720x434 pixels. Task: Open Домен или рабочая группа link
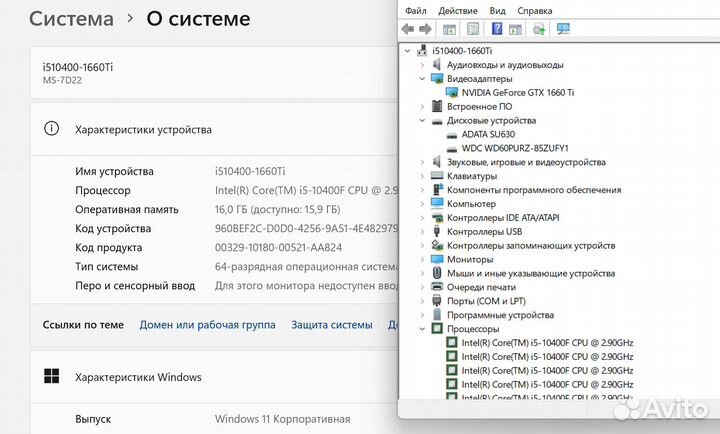coord(208,325)
